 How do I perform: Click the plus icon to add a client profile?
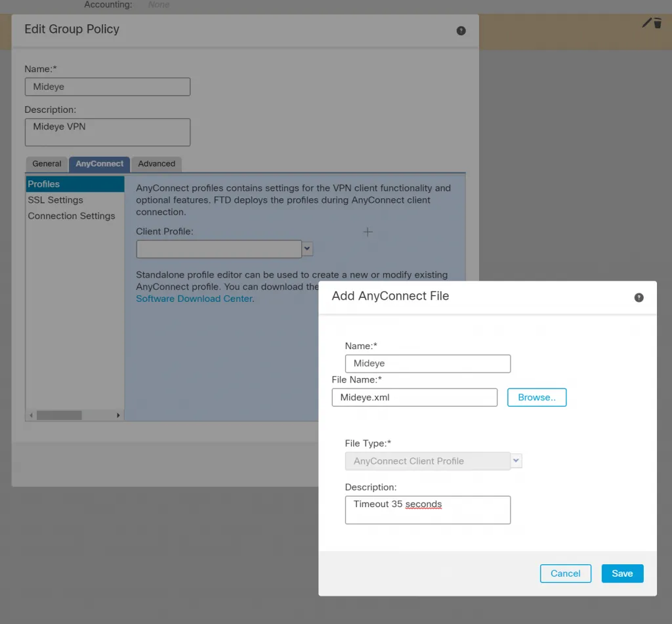click(x=367, y=232)
